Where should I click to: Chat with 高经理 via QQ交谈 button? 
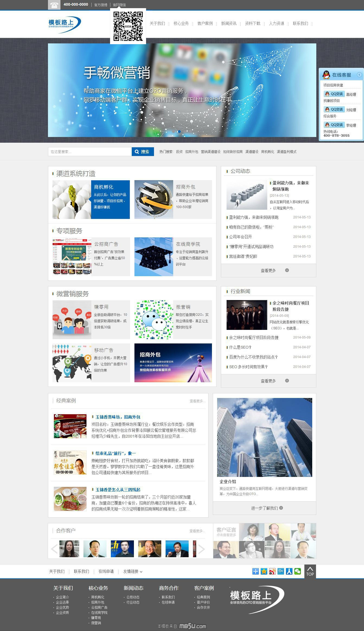pos(334,94)
